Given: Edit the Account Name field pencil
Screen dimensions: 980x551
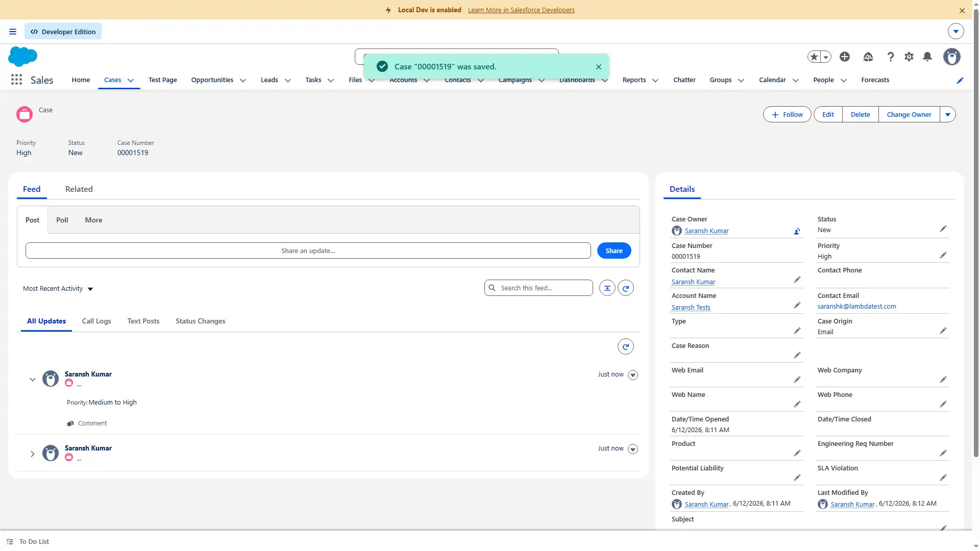Looking at the screenshot, I should click(797, 306).
